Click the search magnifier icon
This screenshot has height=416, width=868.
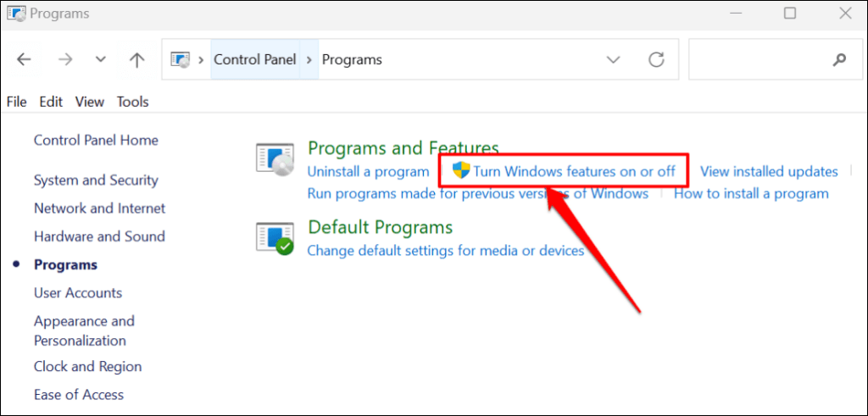(x=839, y=59)
